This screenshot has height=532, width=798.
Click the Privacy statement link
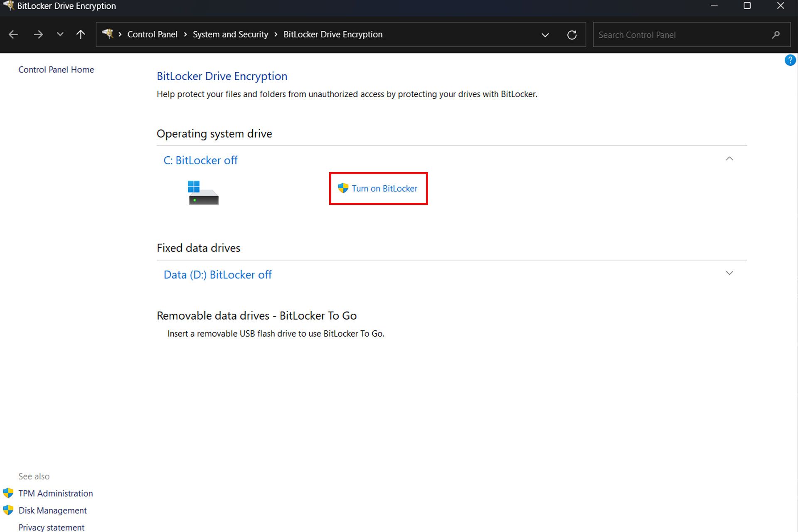51,527
